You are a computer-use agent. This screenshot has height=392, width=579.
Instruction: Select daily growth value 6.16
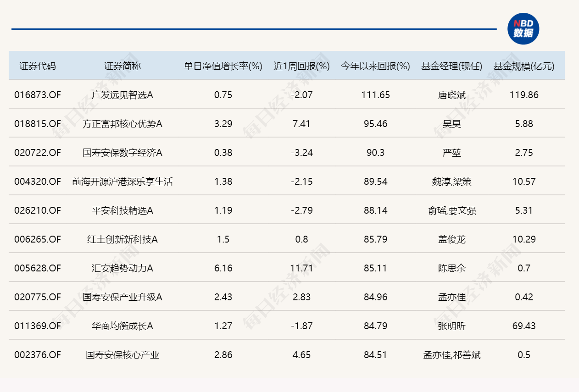pyautogui.click(x=223, y=268)
